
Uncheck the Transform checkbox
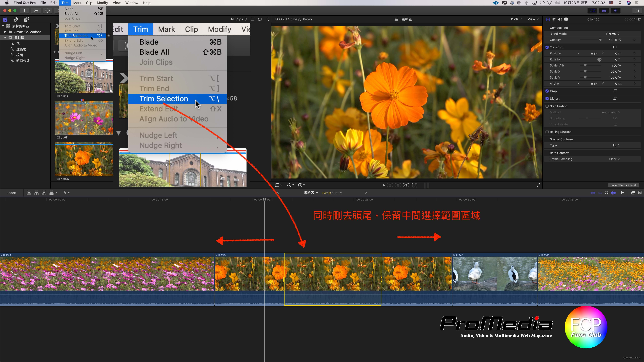pos(547,47)
